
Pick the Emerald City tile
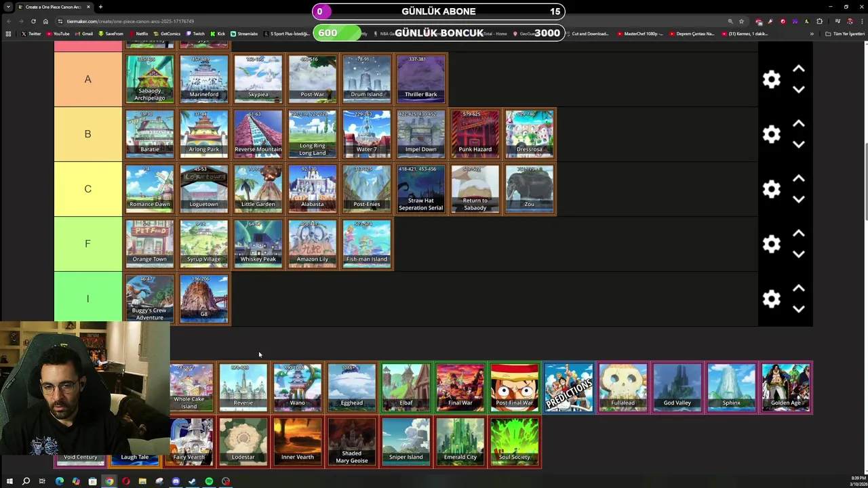(x=460, y=442)
